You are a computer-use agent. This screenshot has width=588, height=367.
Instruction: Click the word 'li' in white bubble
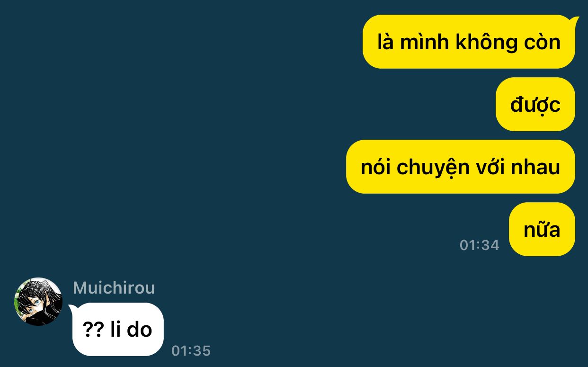coord(116,330)
